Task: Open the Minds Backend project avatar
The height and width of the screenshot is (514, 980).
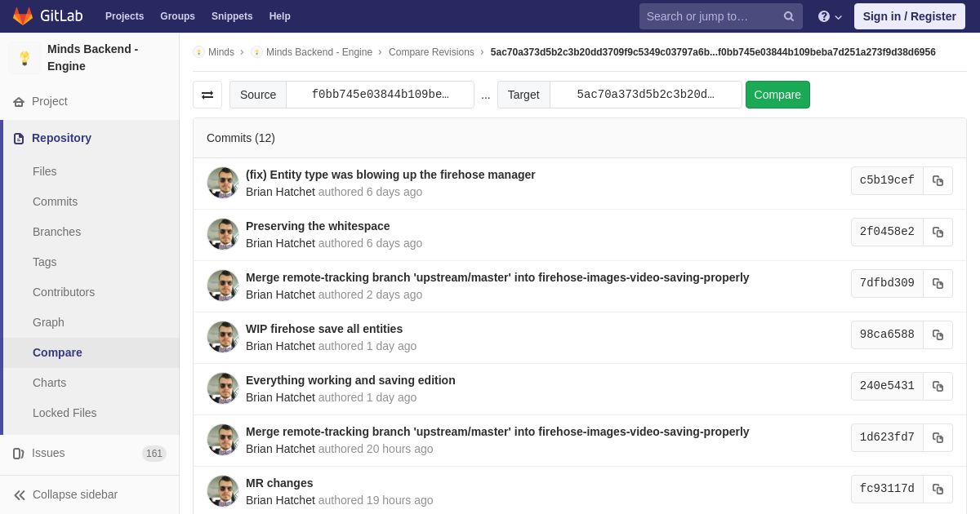Action: tap(24, 58)
